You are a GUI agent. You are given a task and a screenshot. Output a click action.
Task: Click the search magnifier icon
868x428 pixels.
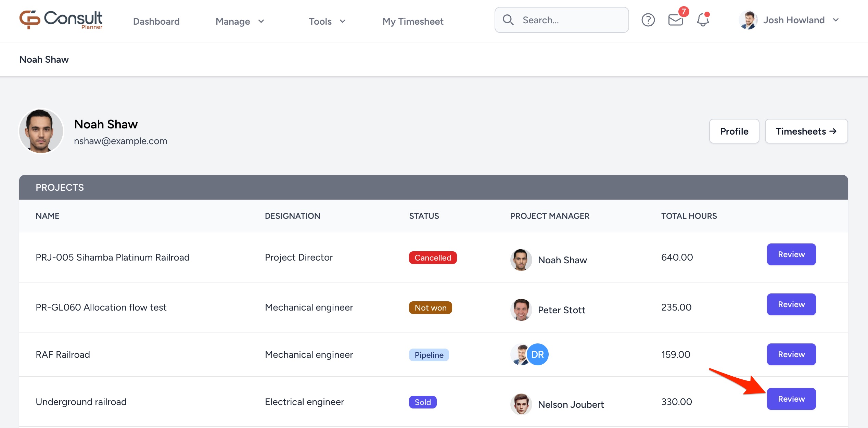[x=508, y=20]
